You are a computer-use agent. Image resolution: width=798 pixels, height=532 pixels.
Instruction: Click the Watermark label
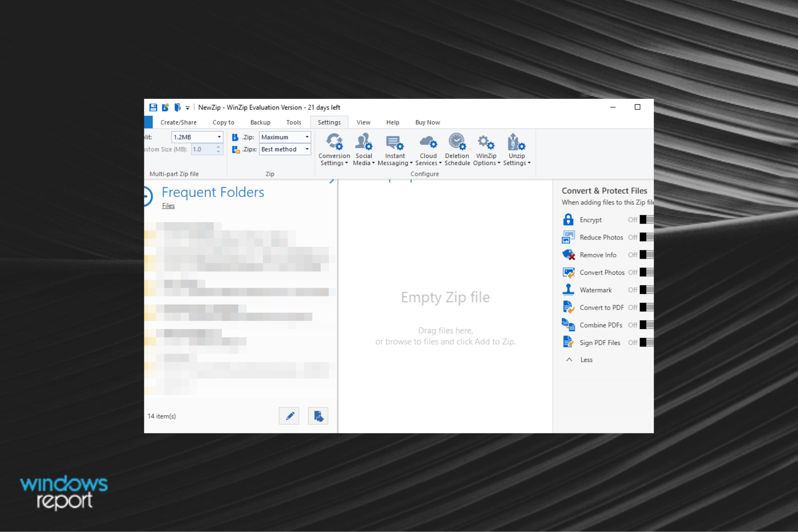tap(596, 290)
